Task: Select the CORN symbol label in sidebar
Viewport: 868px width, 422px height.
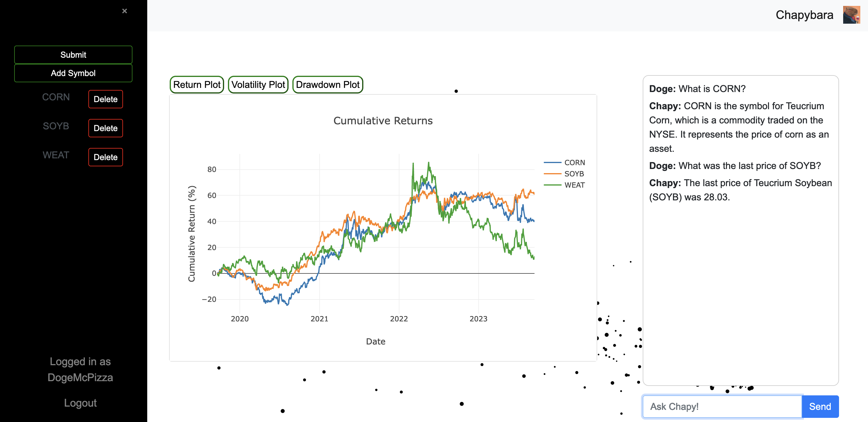Action: [x=56, y=97]
